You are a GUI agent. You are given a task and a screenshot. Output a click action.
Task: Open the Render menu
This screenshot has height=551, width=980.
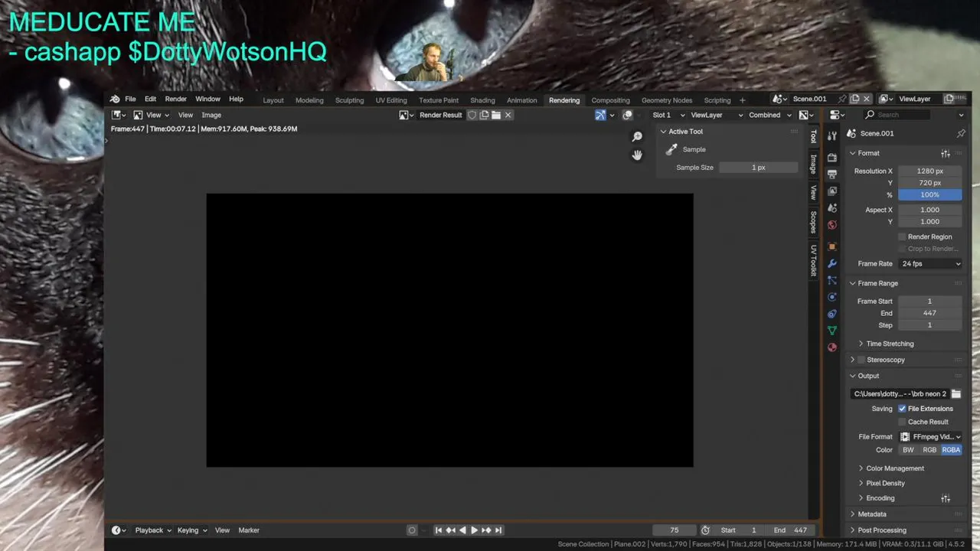[x=176, y=99]
